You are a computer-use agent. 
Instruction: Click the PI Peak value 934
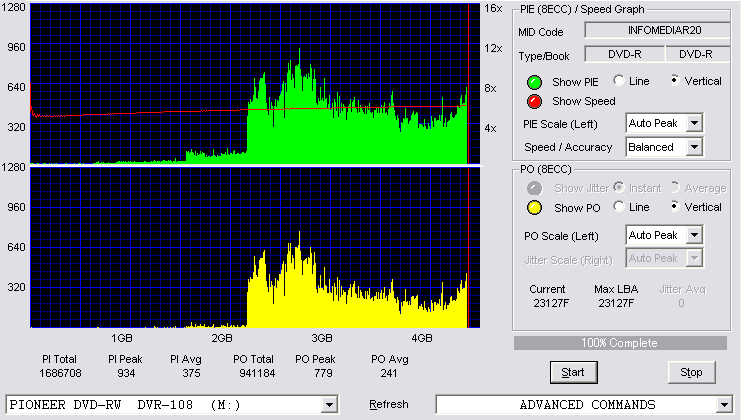[126, 373]
